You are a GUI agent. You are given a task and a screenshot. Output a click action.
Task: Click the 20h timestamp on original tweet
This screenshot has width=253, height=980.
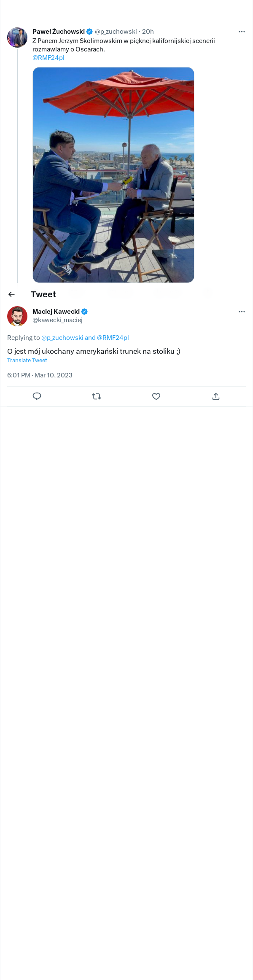point(148,32)
